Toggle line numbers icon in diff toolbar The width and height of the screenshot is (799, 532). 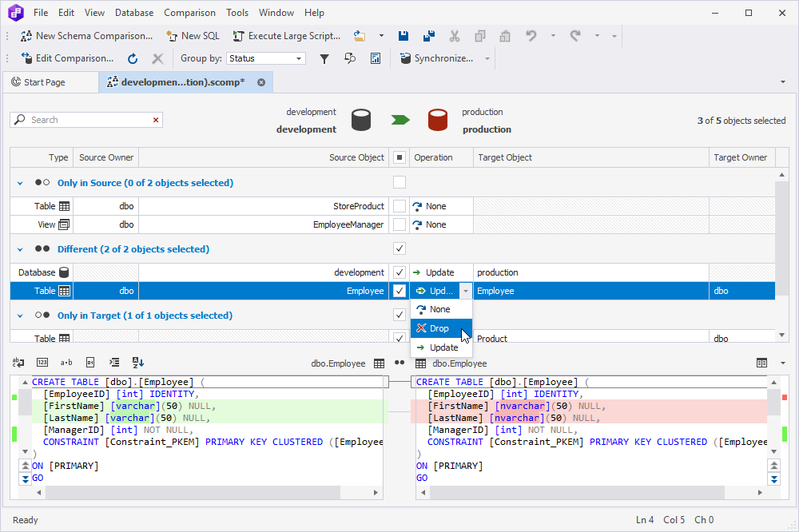click(x=42, y=363)
